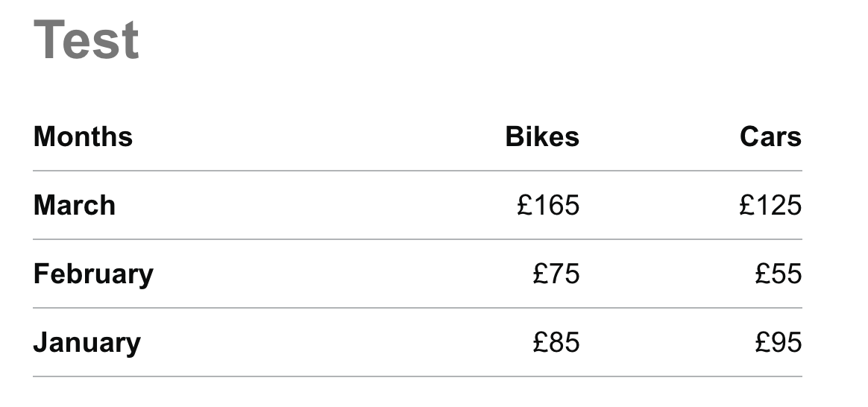Screen dimensions: 868x407
Task: Select the Months column header
Action: point(83,137)
